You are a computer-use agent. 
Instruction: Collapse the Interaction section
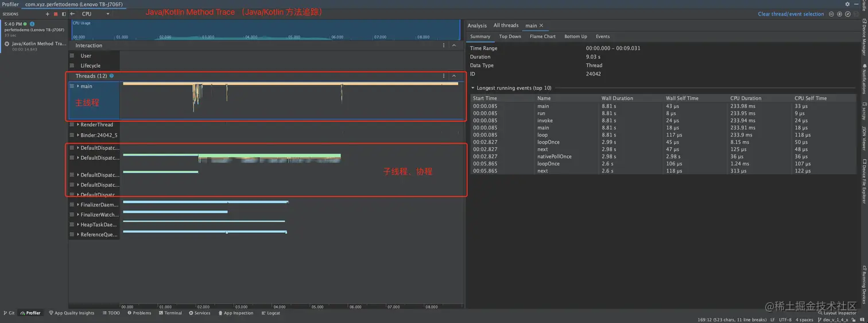pyautogui.click(x=454, y=45)
